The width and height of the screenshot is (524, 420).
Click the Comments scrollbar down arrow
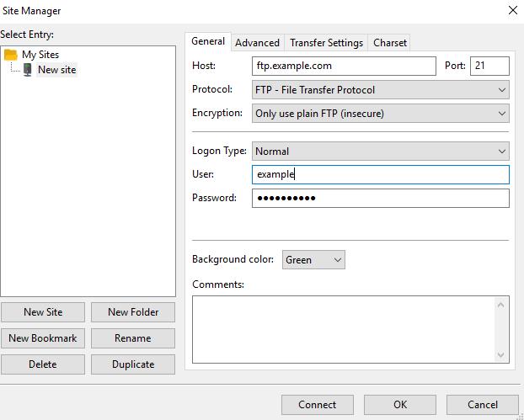[500, 354]
